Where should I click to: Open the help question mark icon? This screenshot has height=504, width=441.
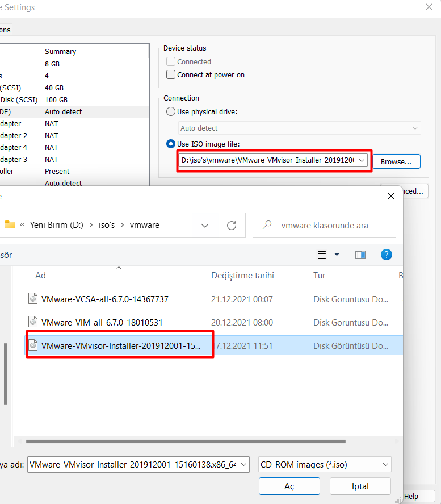[386, 255]
